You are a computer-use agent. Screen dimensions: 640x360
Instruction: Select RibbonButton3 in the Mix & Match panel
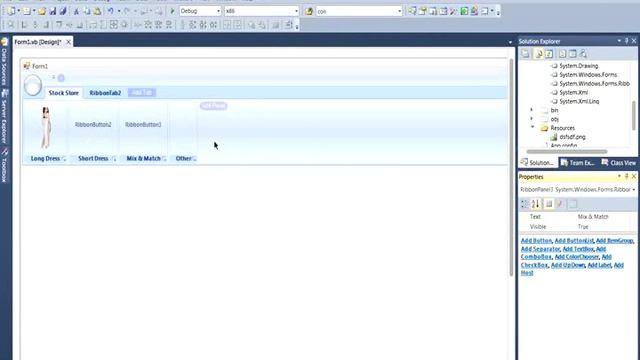pos(143,124)
